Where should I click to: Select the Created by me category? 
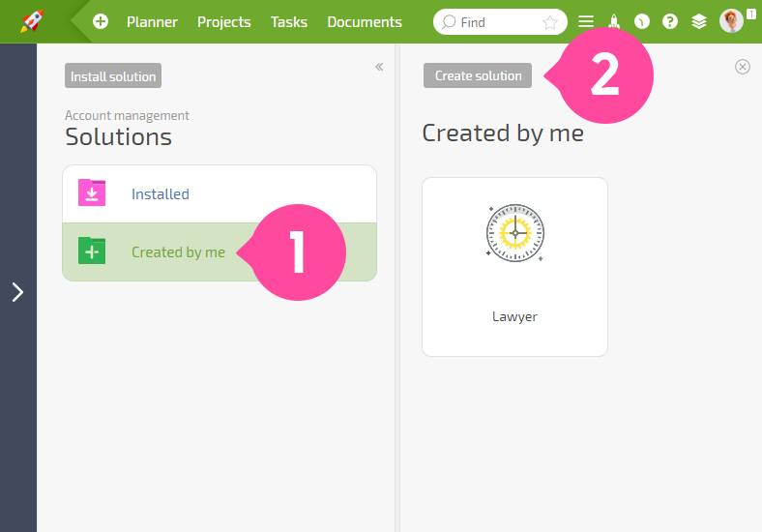220,251
